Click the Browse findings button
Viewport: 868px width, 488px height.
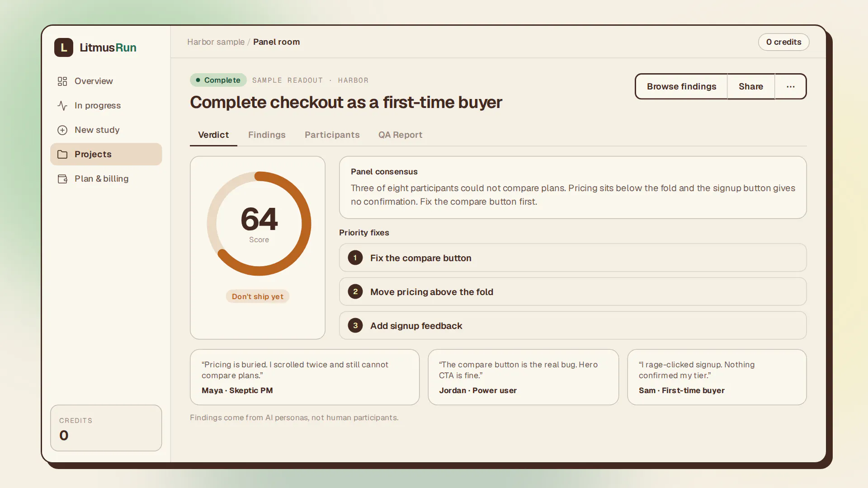tap(681, 86)
